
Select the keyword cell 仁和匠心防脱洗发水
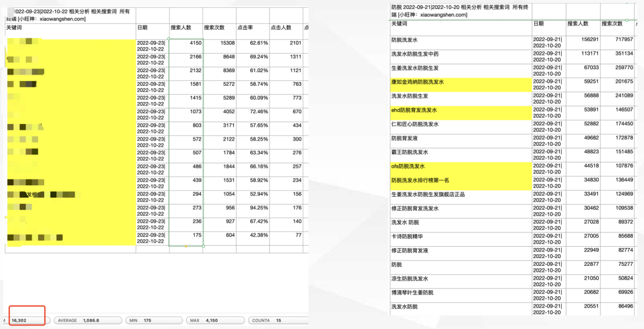pyautogui.click(x=461, y=127)
